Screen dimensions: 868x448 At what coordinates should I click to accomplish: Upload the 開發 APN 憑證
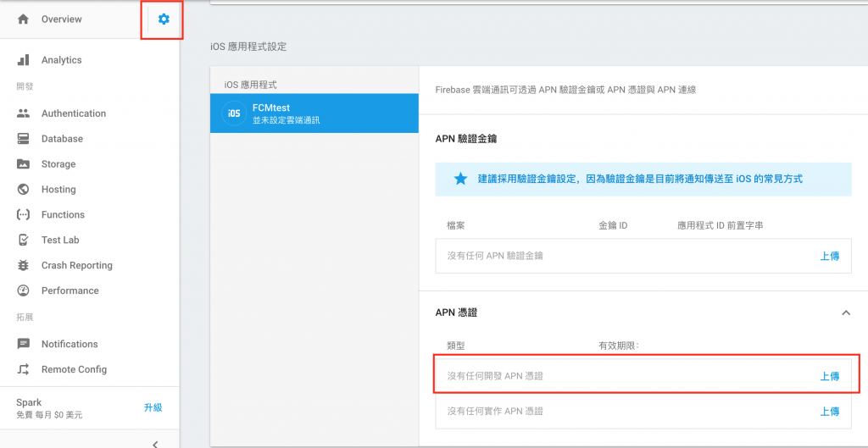coord(829,376)
